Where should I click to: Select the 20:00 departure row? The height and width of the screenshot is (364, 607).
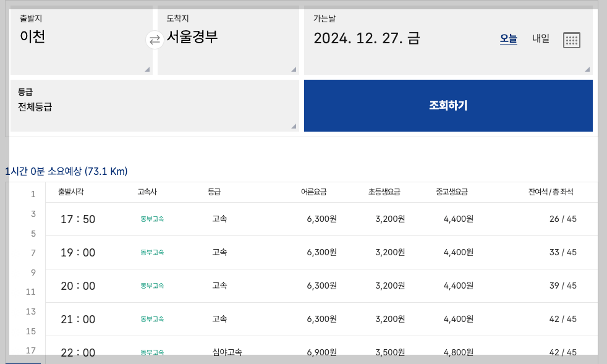[303, 286]
